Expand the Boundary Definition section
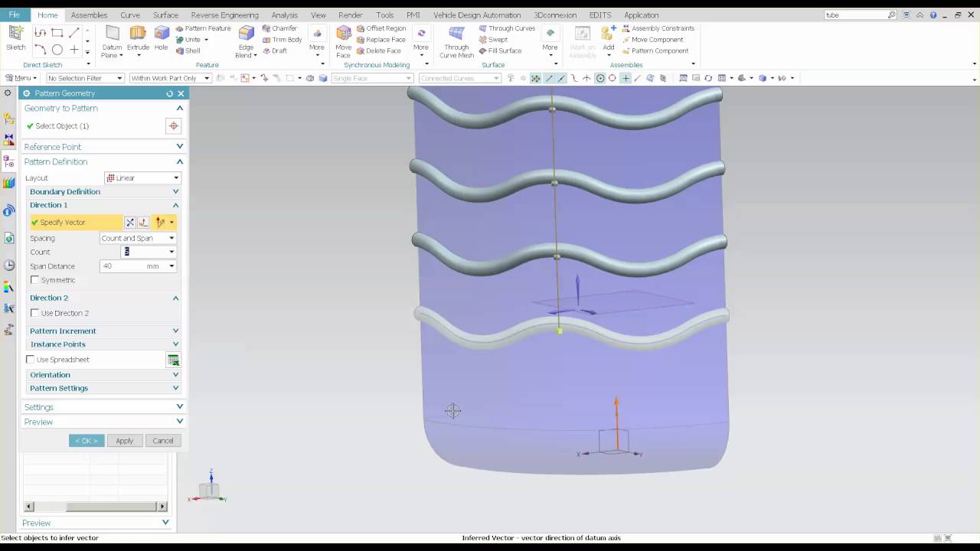980x551 pixels. point(103,191)
